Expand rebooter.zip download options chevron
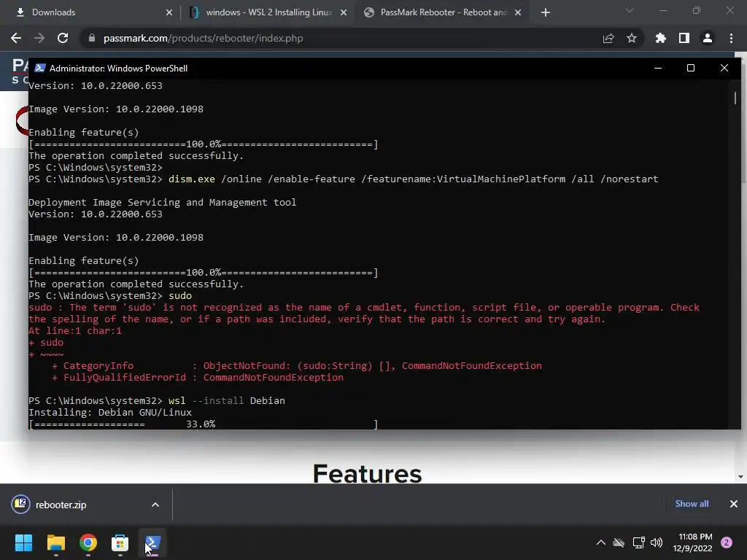This screenshot has width=747, height=560. click(x=155, y=505)
